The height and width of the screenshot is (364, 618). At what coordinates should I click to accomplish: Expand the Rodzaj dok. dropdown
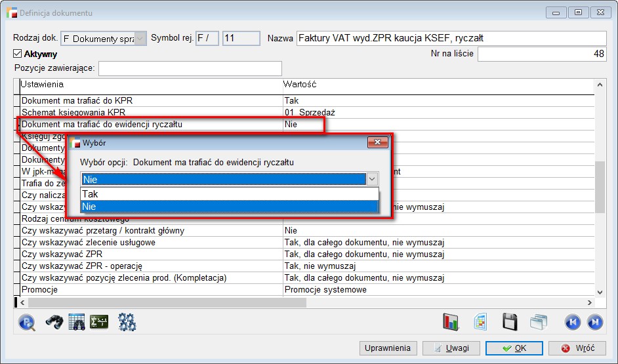click(x=140, y=39)
